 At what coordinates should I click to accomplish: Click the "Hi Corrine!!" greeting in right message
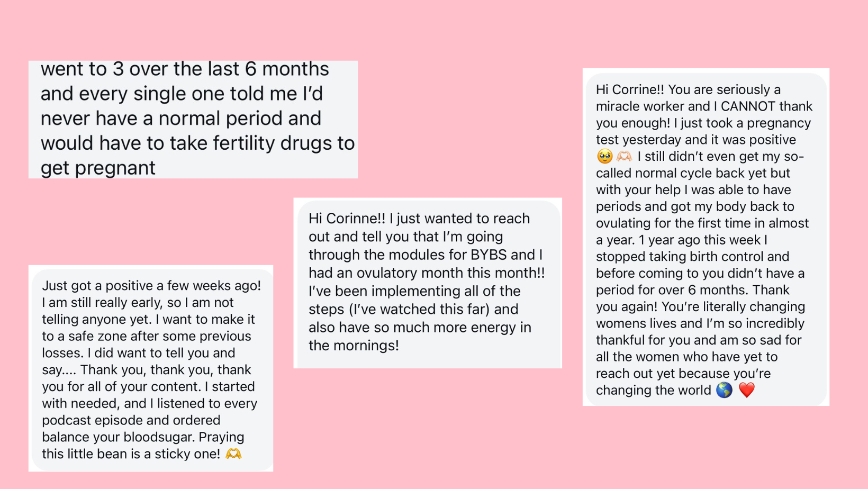(x=630, y=90)
